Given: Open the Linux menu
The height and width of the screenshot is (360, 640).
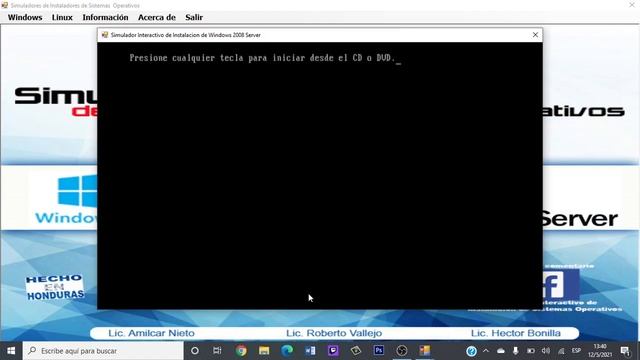Looking at the screenshot, I should (x=62, y=18).
